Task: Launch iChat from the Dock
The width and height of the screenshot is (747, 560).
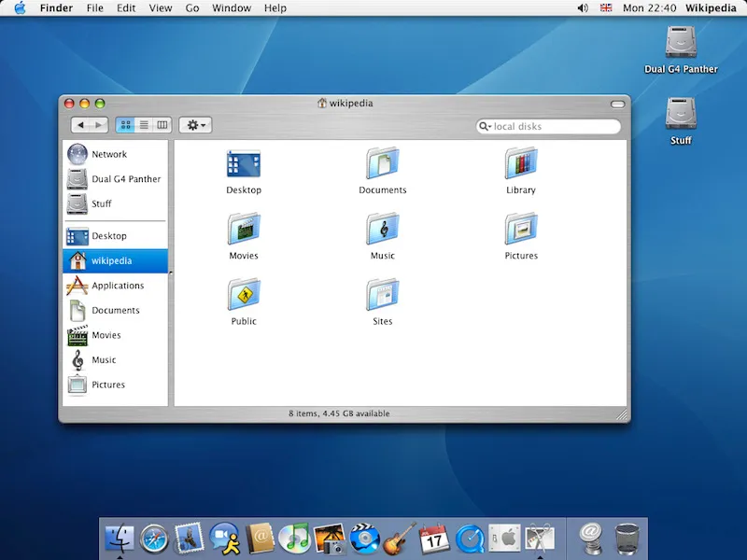Action: 222,537
